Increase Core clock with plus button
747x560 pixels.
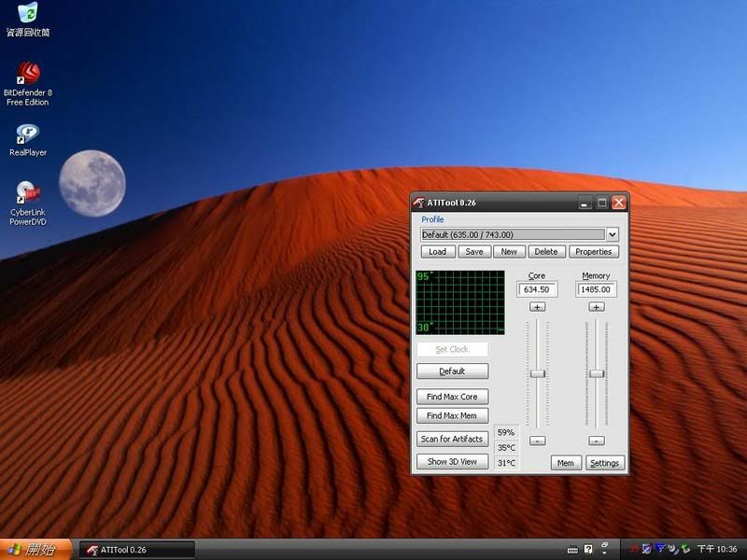click(x=537, y=307)
